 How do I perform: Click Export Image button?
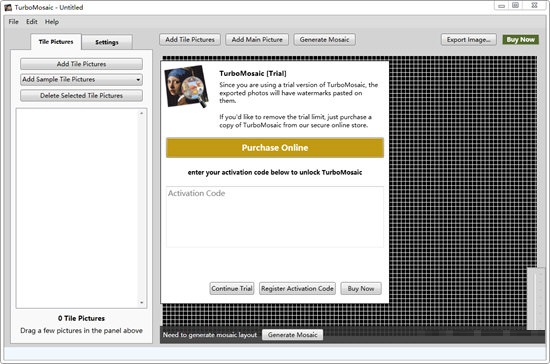pos(469,40)
